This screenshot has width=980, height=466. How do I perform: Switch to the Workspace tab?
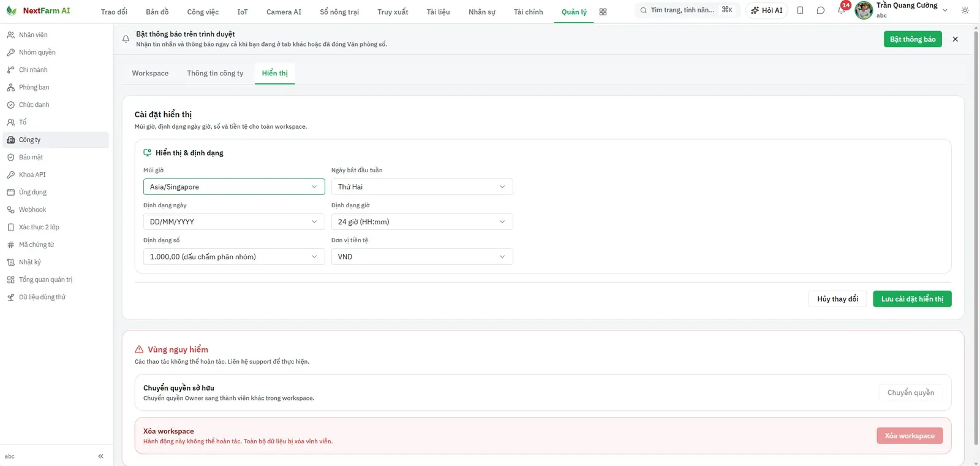point(150,73)
